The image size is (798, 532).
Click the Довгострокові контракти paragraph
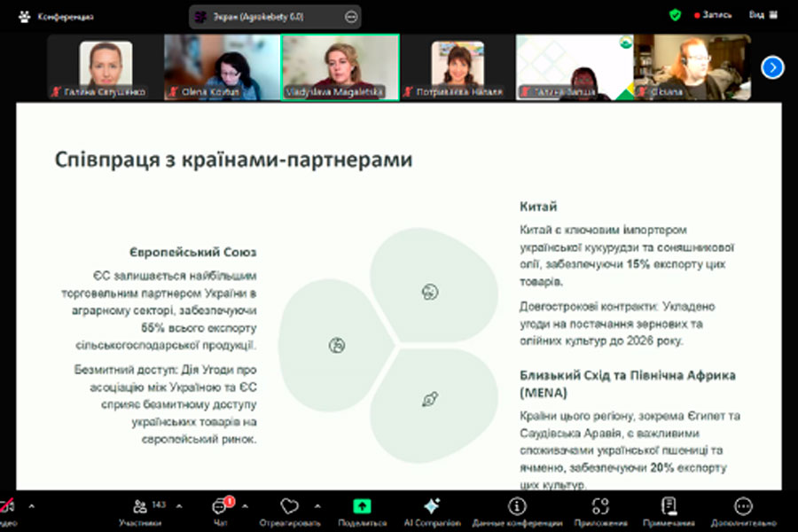pos(617,324)
